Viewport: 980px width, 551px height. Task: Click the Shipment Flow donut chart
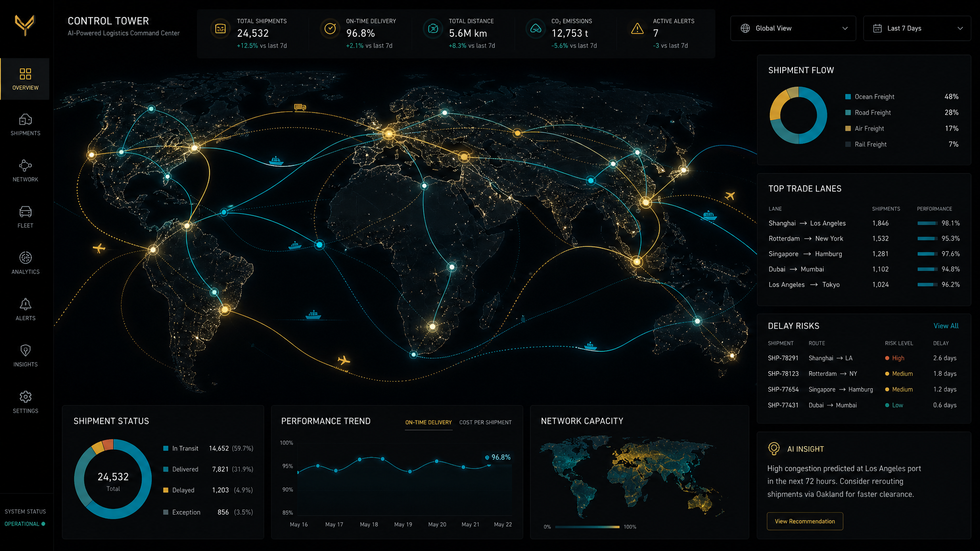798,115
